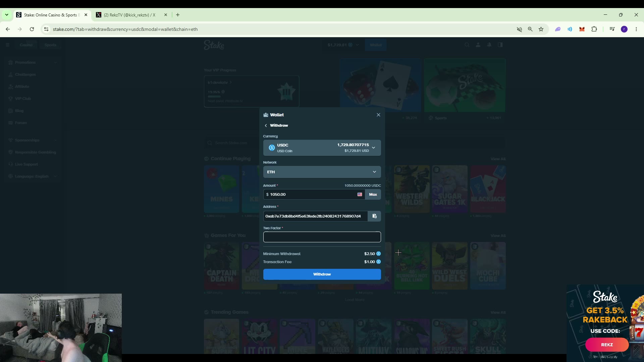Paste address using the clipboard icon
This screenshot has height=362, width=644.
tap(374, 216)
